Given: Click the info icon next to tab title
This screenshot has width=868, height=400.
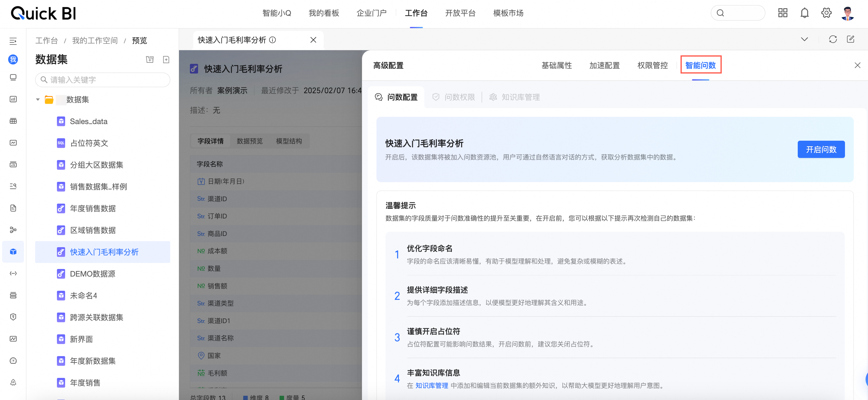Looking at the screenshot, I should (x=273, y=40).
